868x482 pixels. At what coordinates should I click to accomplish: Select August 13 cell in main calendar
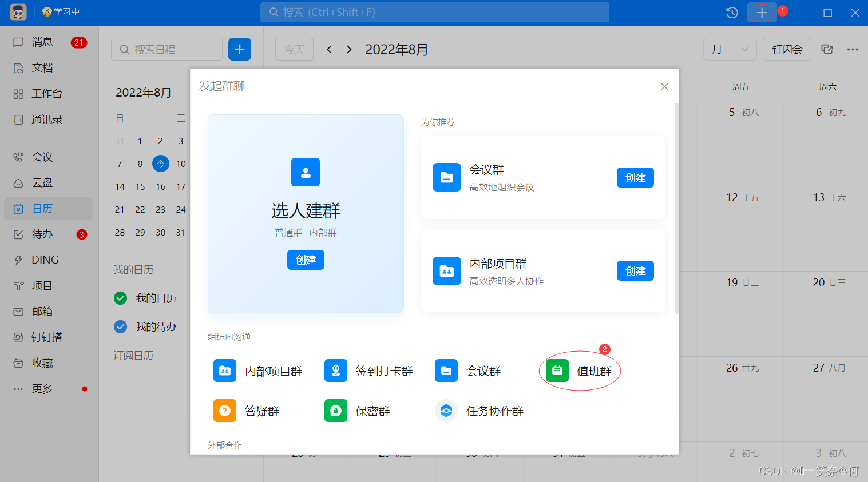827,229
